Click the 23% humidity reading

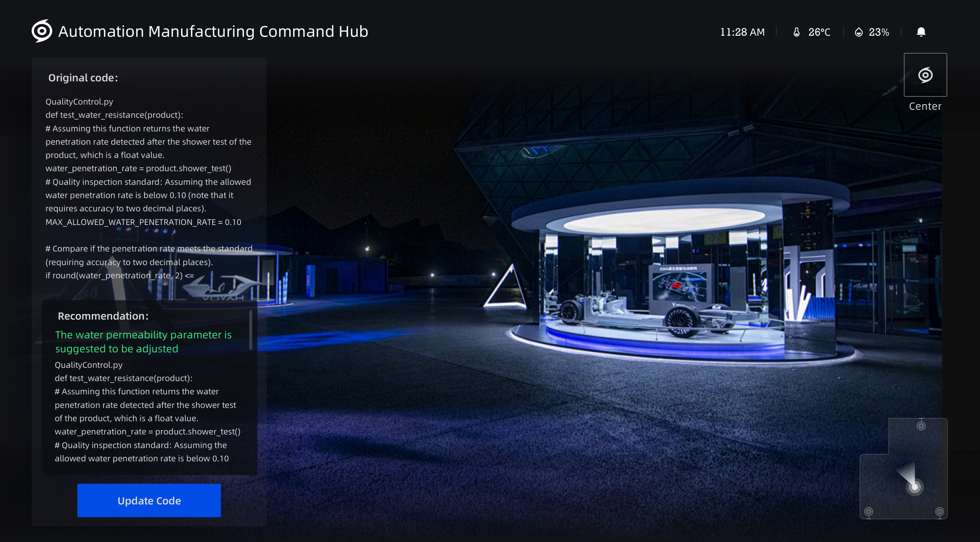pyautogui.click(x=879, y=32)
